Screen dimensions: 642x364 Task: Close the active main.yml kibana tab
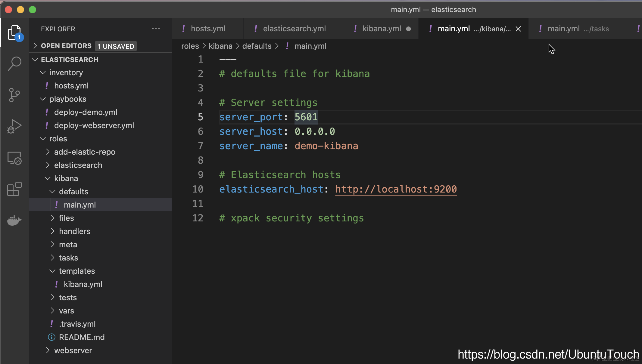click(x=518, y=29)
